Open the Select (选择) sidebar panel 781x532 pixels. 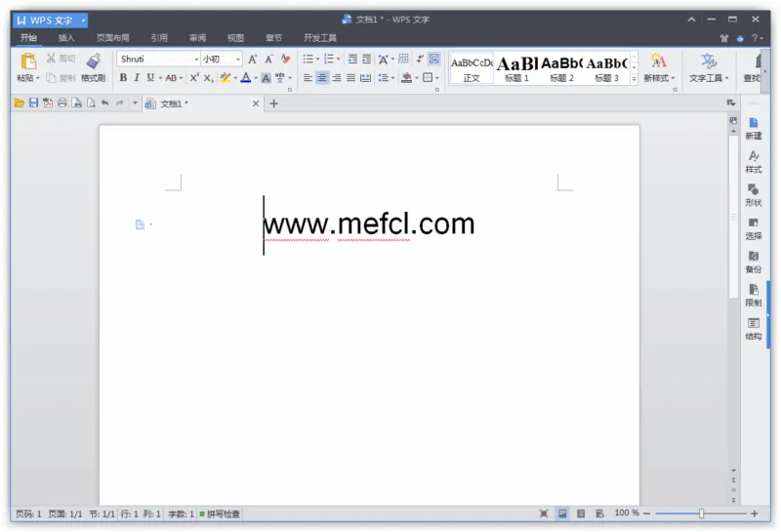[x=753, y=228]
